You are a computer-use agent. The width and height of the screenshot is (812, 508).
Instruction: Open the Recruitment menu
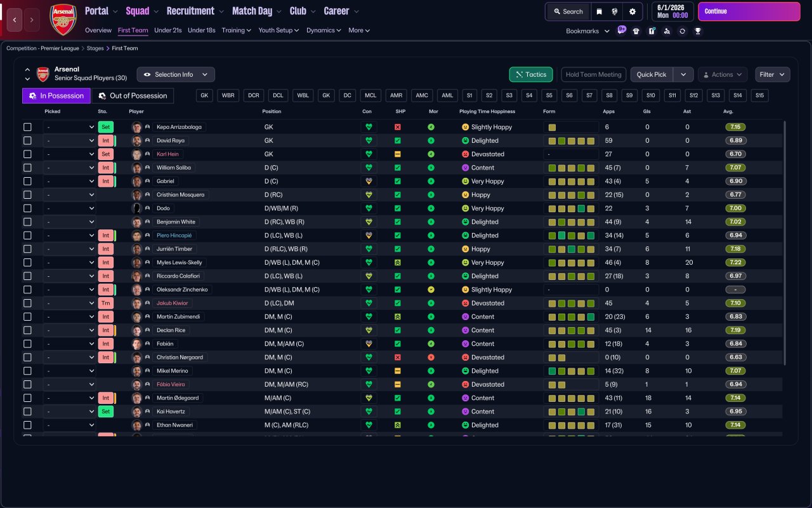pos(195,11)
